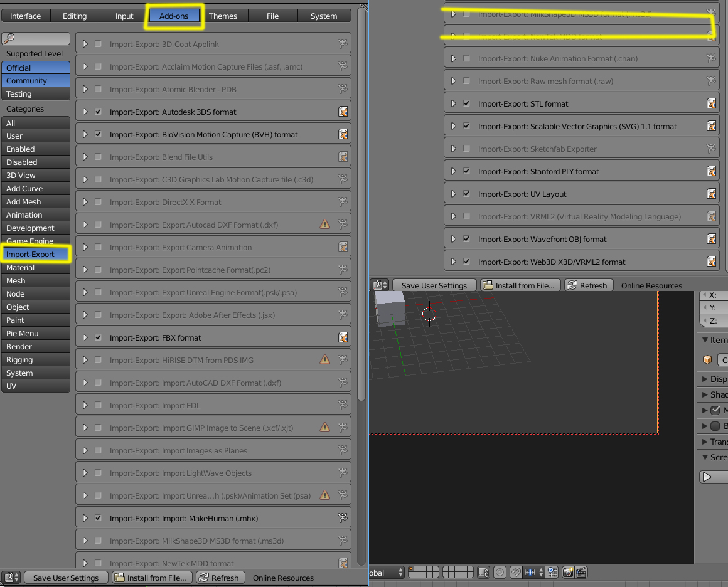Toggle the snap magnet icon
This screenshot has width=728, height=587.
coord(516,573)
